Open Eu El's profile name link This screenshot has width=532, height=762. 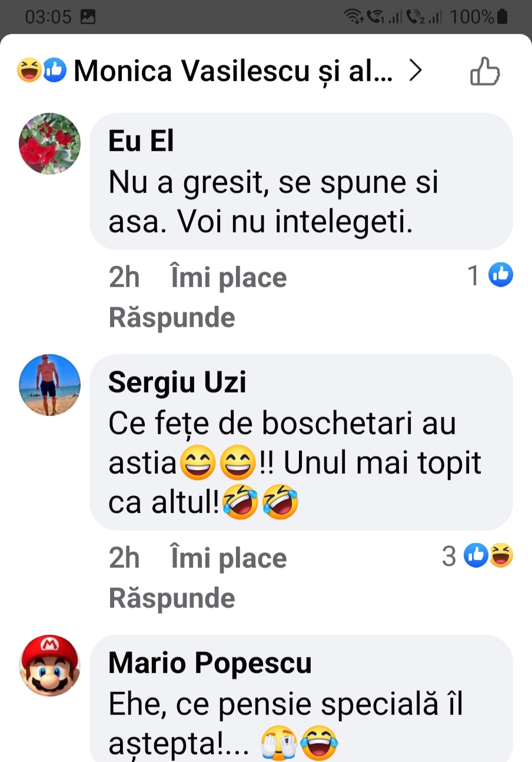[141, 142]
